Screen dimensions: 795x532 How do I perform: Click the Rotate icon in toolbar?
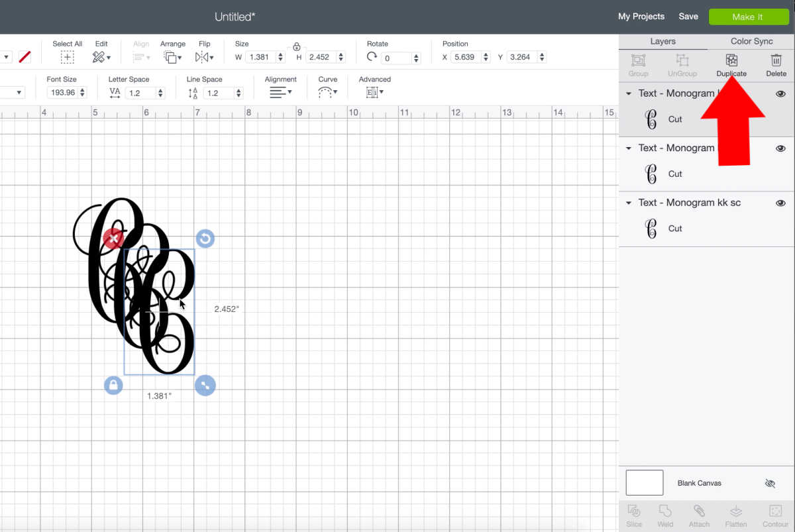(x=372, y=58)
